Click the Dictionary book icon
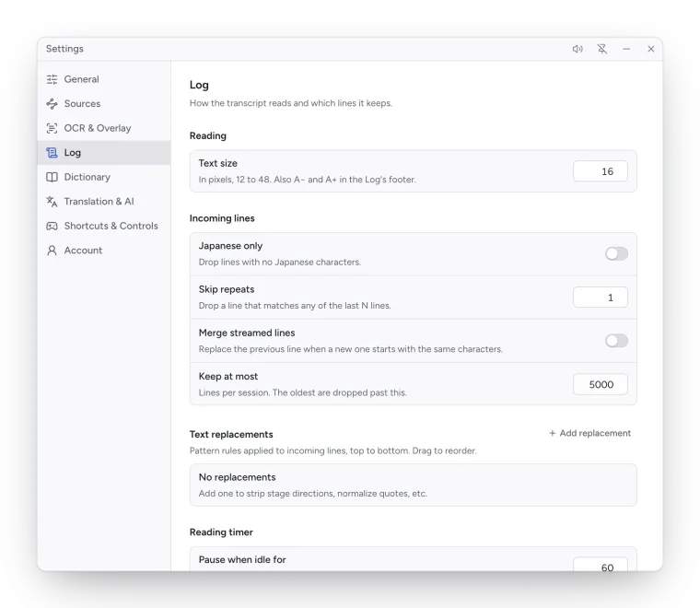 point(52,177)
